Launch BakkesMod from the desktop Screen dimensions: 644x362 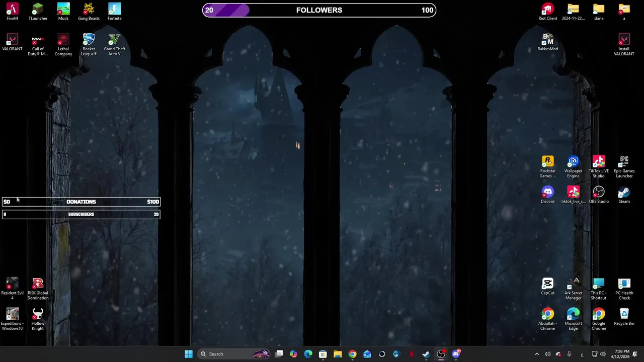(547, 43)
